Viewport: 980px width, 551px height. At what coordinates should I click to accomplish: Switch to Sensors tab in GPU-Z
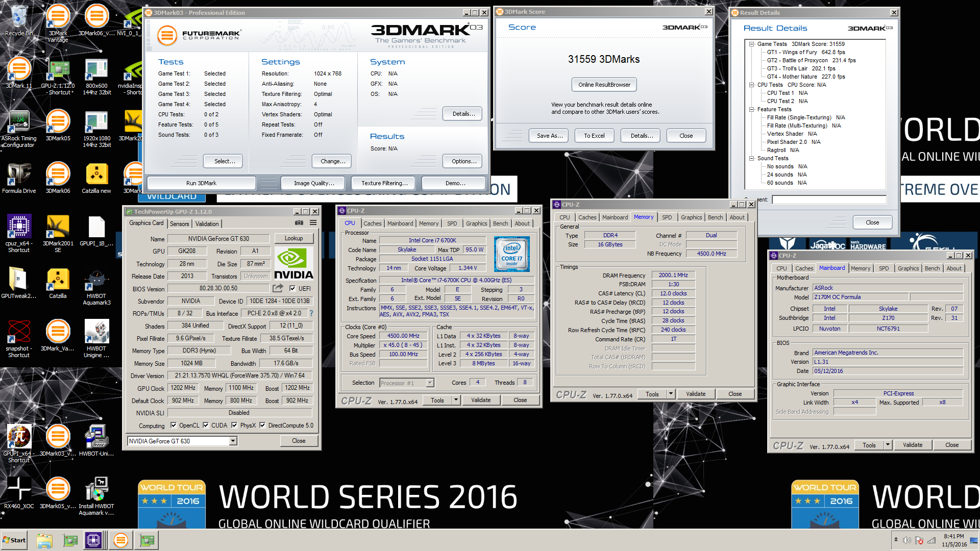pyautogui.click(x=179, y=224)
